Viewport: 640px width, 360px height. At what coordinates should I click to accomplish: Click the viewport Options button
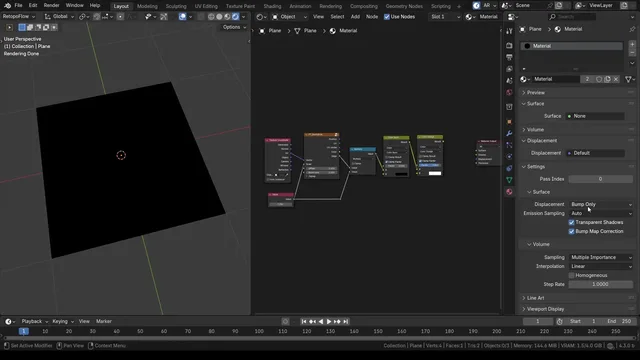pyautogui.click(x=234, y=27)
